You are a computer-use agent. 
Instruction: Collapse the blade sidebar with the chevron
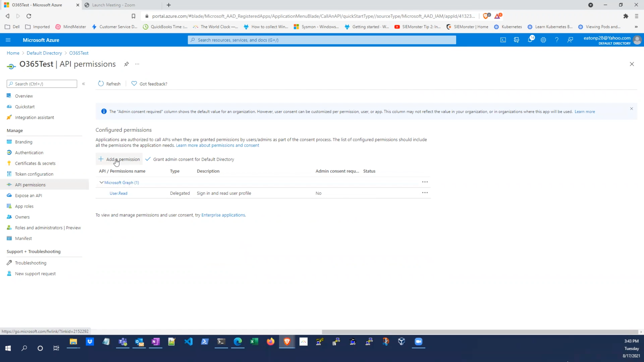(84, 84)
